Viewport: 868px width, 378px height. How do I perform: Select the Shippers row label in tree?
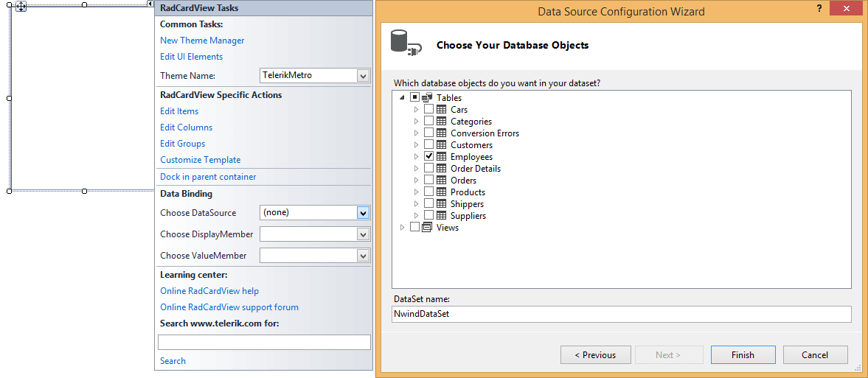click(468, 204)
